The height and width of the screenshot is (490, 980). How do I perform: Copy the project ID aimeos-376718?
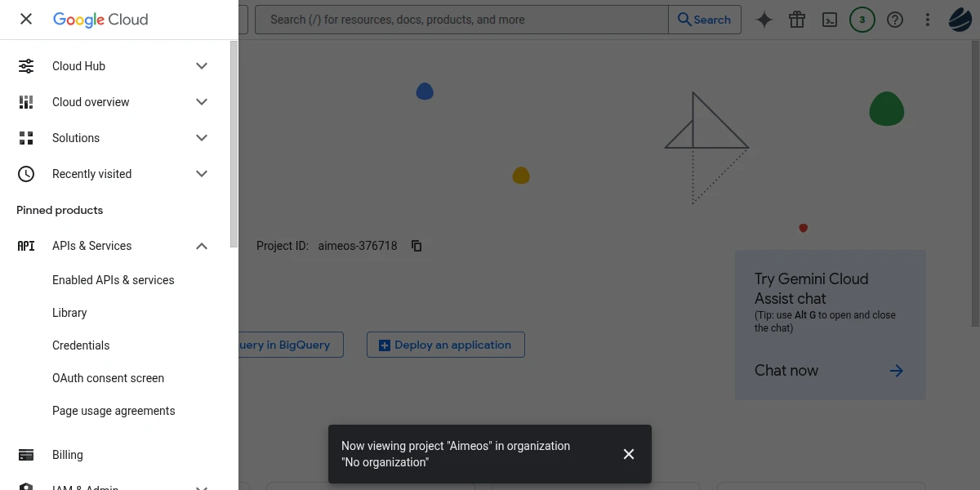point(416,246)
